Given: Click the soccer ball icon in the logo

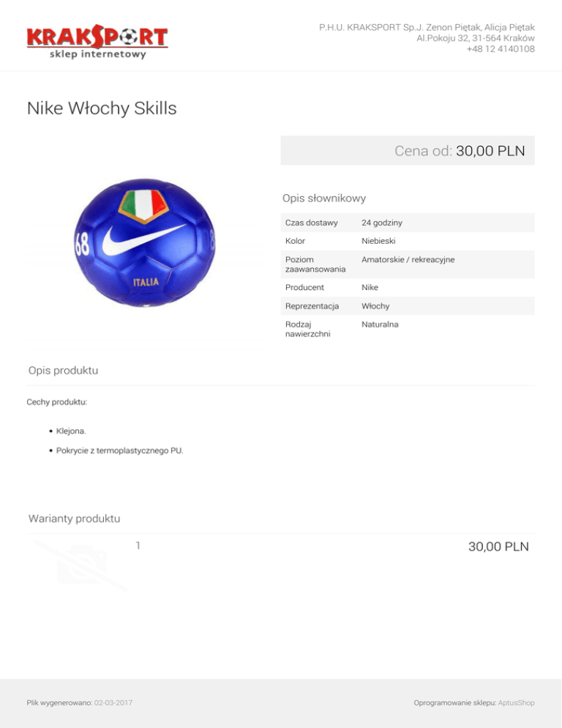Looking at the screenshot, I should [130, 37].
